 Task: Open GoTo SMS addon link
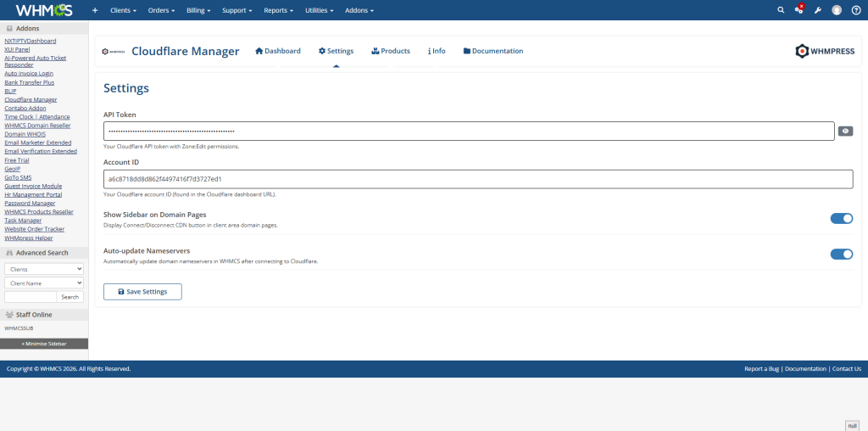coord(19,177)
